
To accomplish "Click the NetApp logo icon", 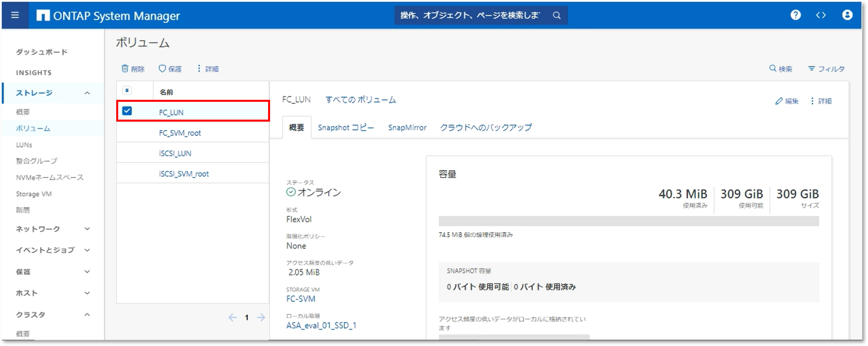I will click(43, 15).
